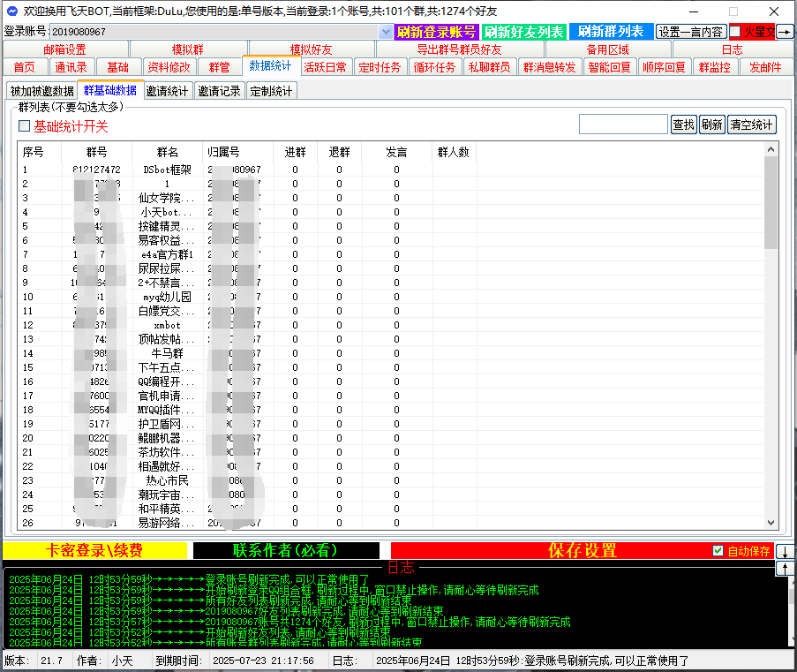Uncheck the 自动保存 checkbox
The image size is (797, 672).
tap(718, 550)
